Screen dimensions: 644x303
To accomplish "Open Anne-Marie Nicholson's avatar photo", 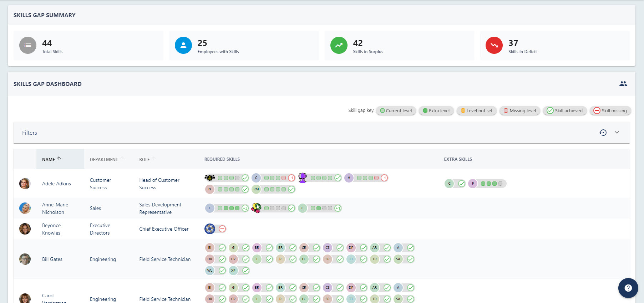I will (25, 208).
